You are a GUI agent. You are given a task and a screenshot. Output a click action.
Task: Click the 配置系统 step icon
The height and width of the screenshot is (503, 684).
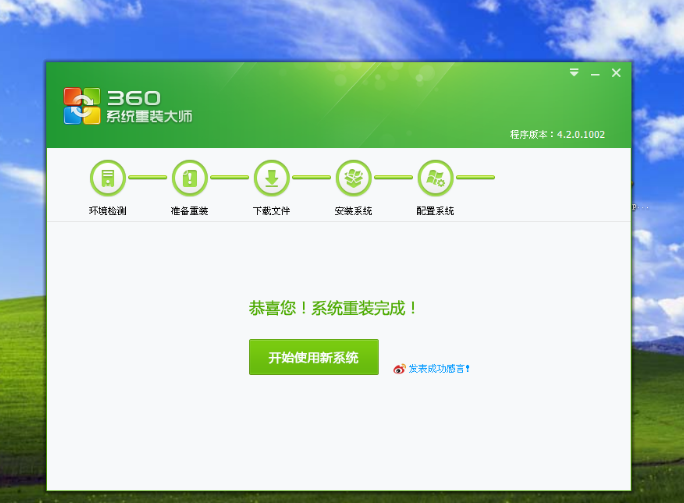435,178
